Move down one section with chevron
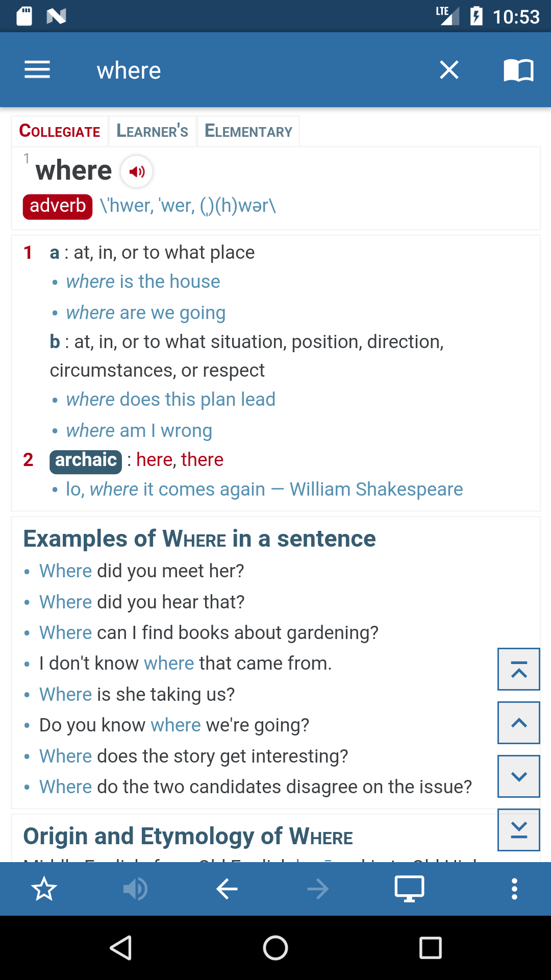The height and width of the screenshot is (980, 551). click(519, 776)
